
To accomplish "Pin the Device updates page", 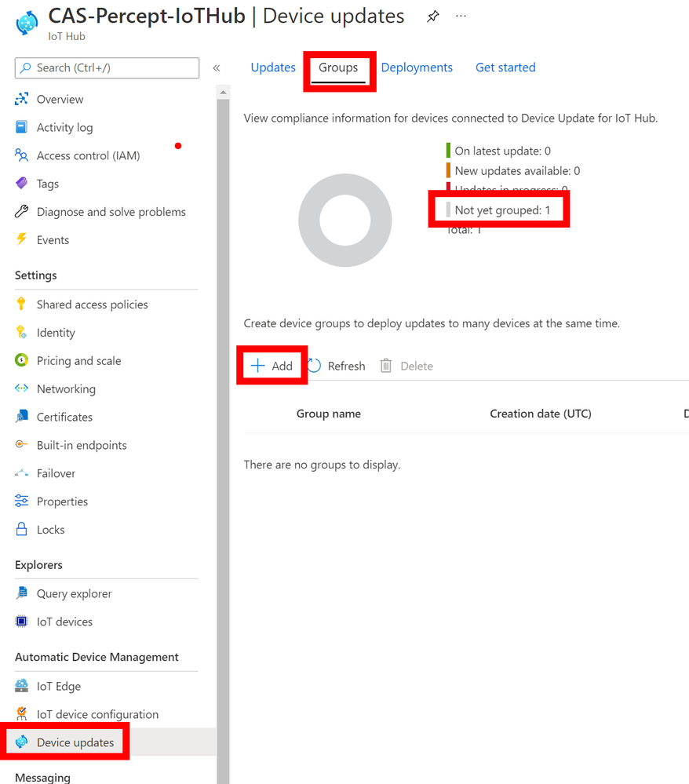I will point(432,16).
